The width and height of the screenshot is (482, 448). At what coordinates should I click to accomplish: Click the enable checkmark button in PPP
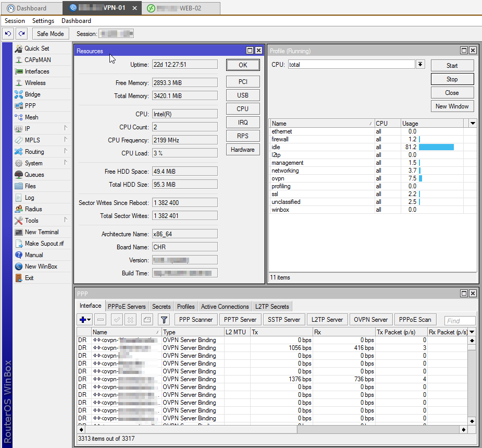[x=117, y=320]
